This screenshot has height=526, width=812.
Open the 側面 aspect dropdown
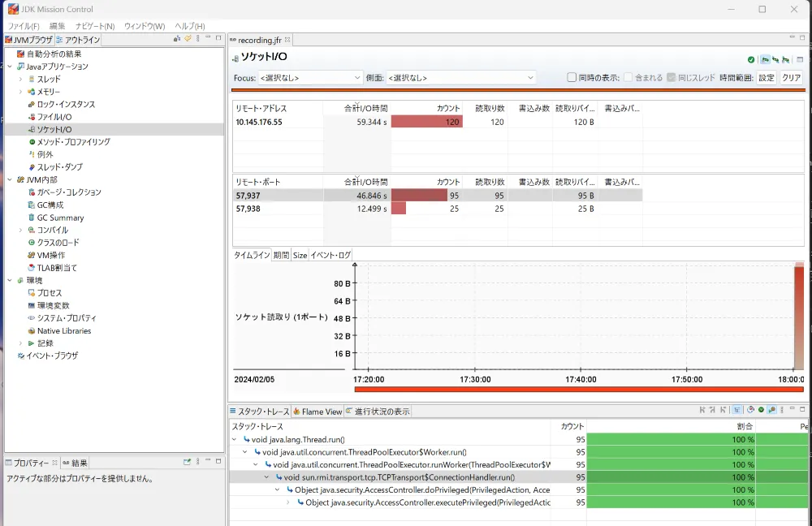[461, 78]
